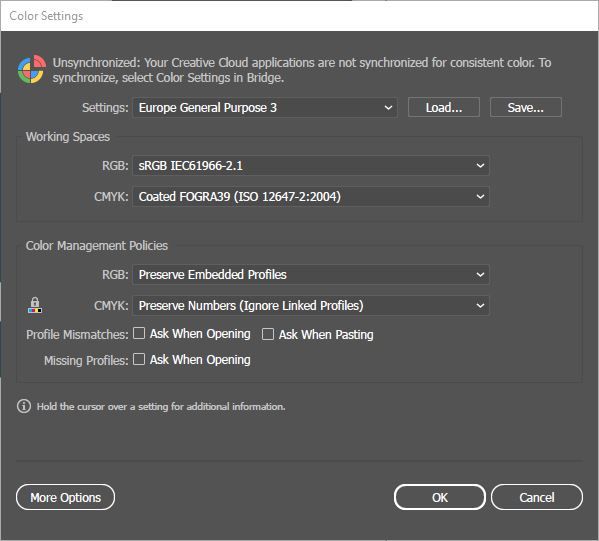Open CMYK policy Preserve Numbers dropdown
Image resolution: width=599 pixels, height=541 pixels.
pyautogui.click(x=311, y=305)
